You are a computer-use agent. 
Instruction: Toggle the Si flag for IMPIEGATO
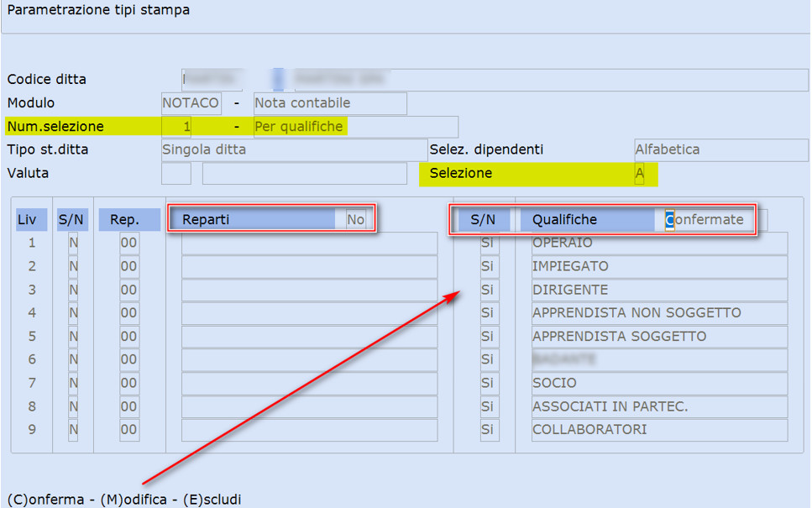click(490, 266)
